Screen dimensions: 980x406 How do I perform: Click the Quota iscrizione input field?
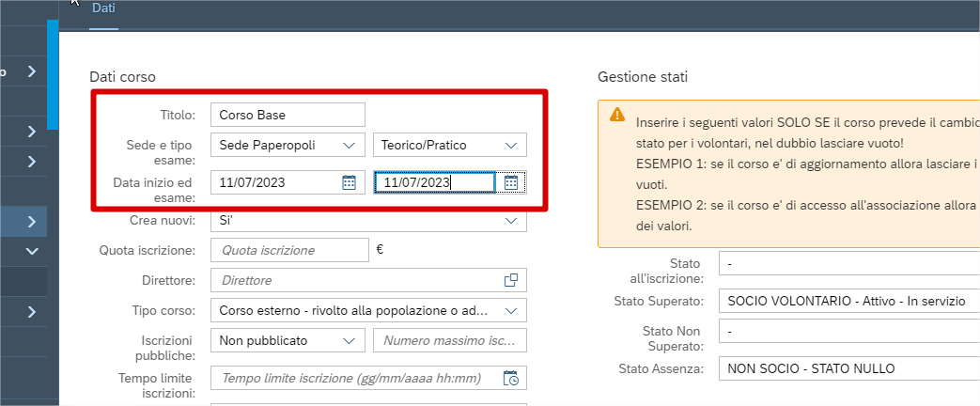[289, 250]
